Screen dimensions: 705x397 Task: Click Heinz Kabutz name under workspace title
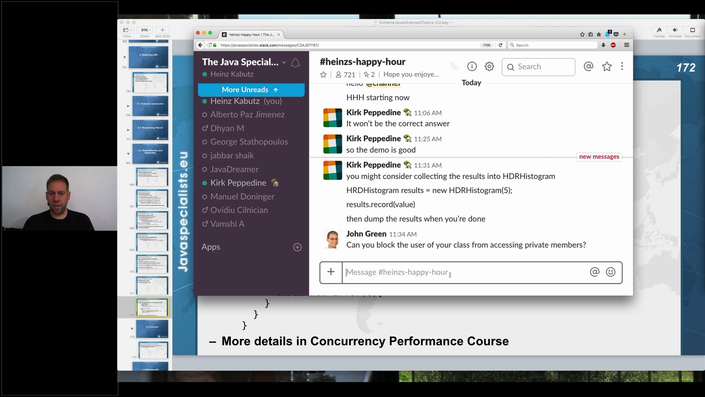[232, 74]
